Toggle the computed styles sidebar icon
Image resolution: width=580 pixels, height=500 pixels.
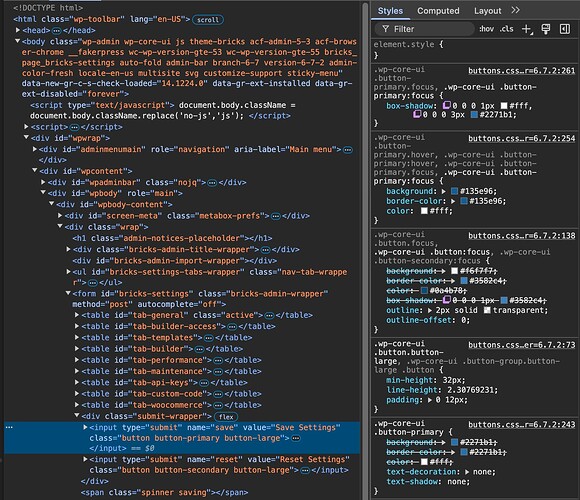565,29
